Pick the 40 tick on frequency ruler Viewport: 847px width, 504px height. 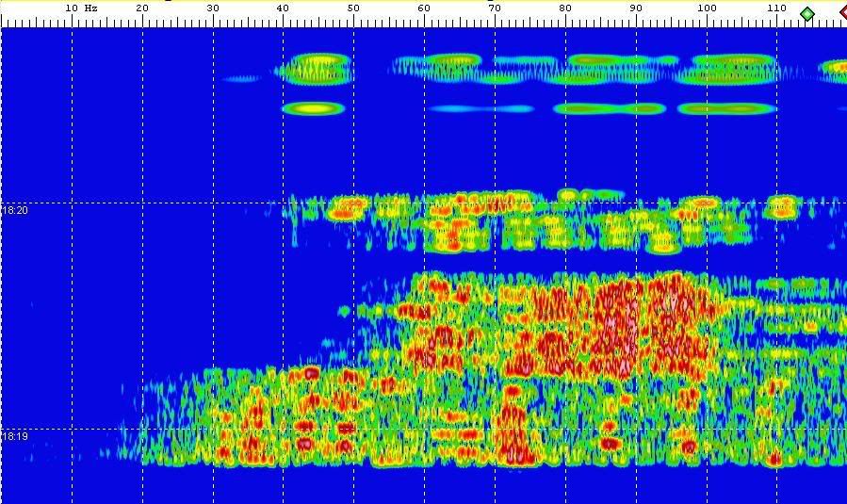coord(283,8)
